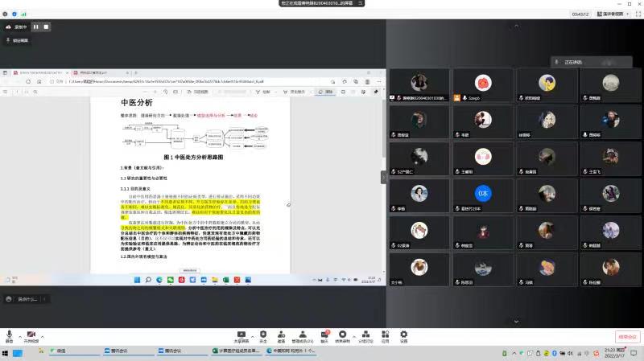Open the speaker view layout dropdown
Viewport: 644px width, 361px height.
[611, 14]
